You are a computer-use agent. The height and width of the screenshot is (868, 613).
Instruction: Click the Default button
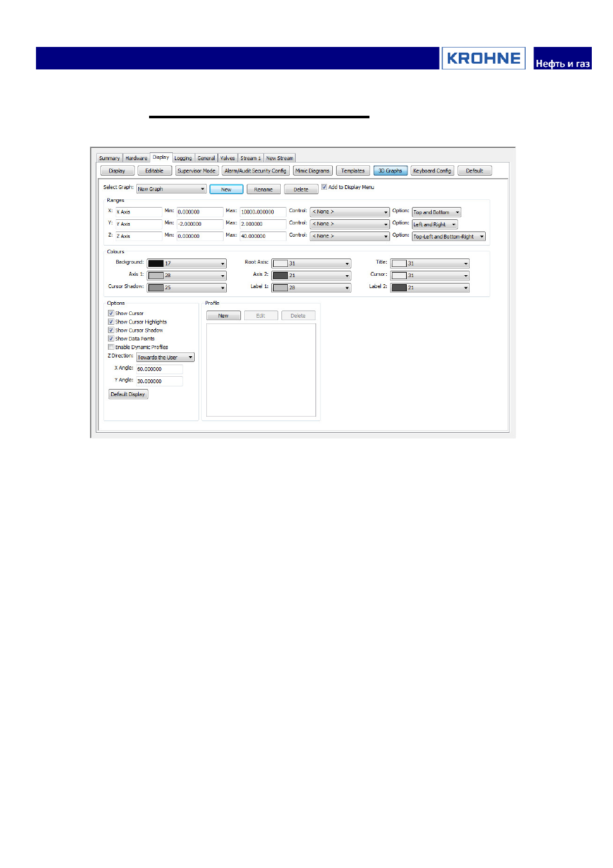(x=474, y=171)
